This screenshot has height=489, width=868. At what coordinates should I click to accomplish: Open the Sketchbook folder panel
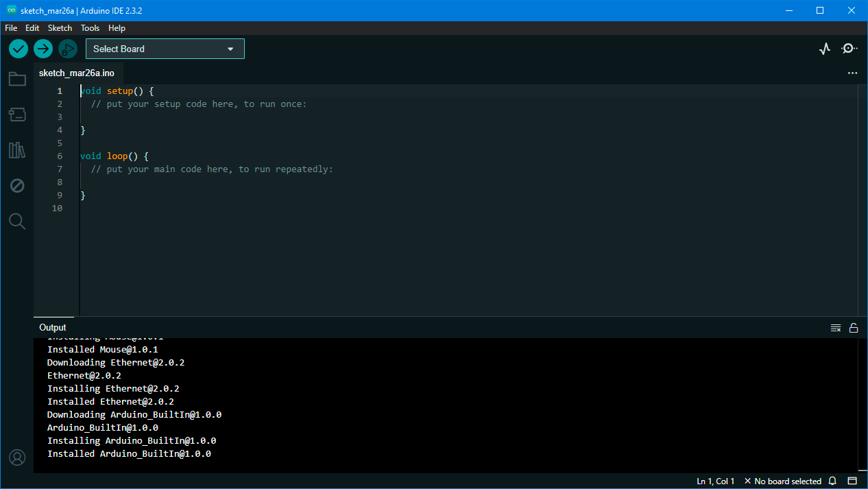point(17,80)
